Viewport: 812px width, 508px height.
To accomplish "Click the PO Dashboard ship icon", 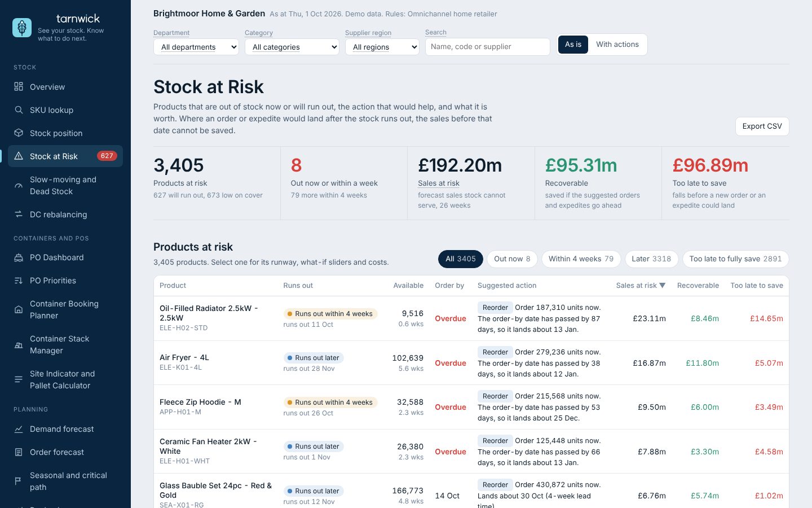I will [19, 257].
